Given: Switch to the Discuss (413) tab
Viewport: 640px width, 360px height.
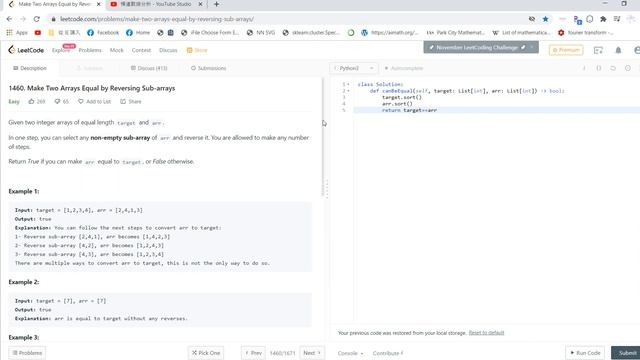Looking at the screenshot, I should 149,68.
